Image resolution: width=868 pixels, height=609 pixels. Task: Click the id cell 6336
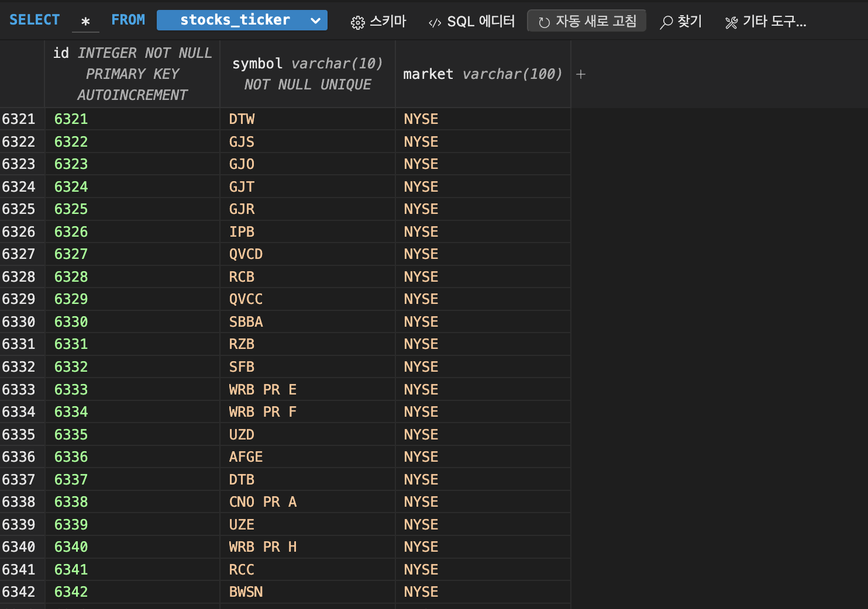pos(132,457)
